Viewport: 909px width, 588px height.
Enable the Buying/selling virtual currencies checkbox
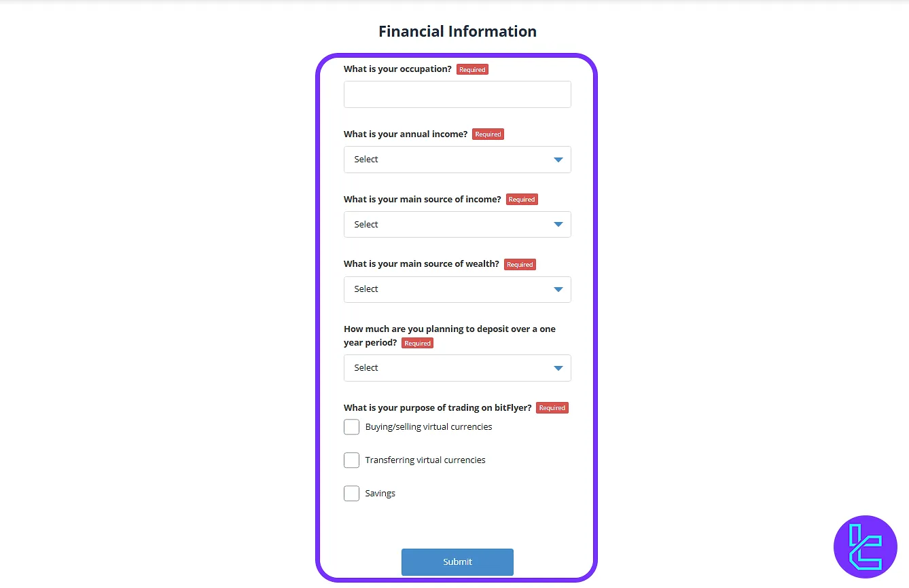(351, 426)
